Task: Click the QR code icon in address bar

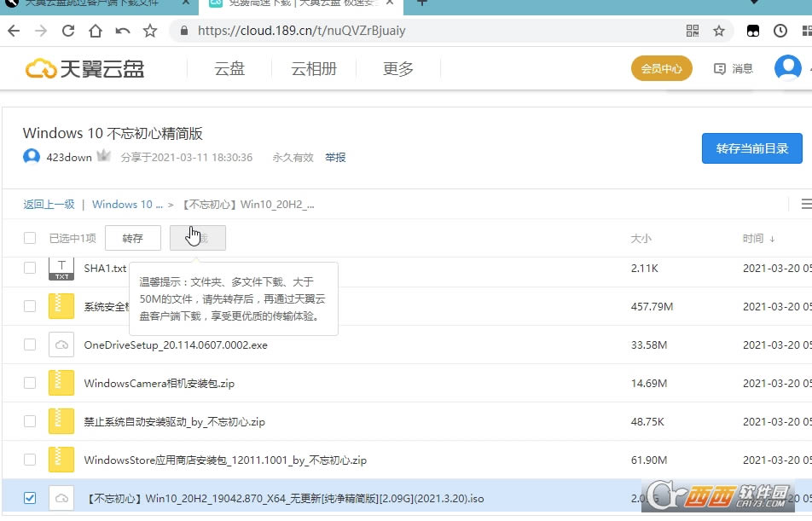Action: 693,31
